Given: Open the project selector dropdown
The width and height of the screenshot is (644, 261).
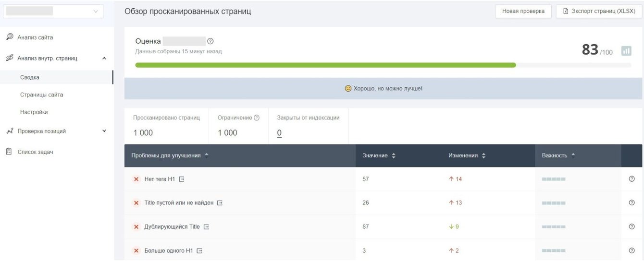Looking at the screenshot, I should (53, 11).
